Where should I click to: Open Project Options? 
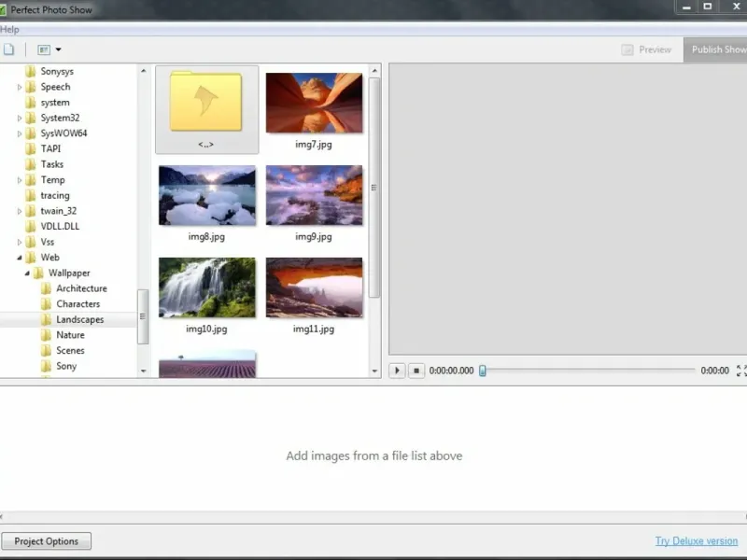[46, 541]
